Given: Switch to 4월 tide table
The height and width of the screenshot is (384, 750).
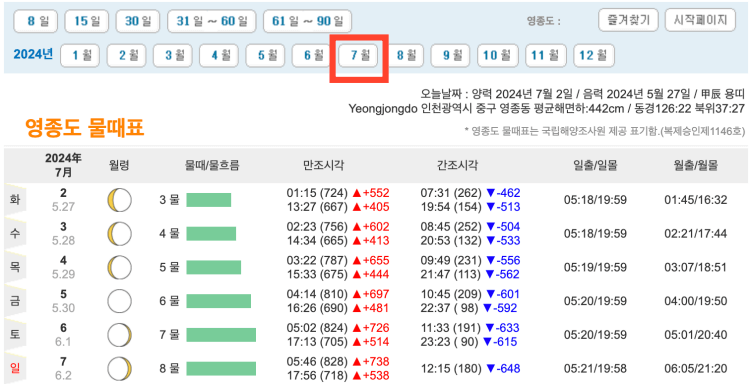Looking at the screenshot, I should tap(219, 55).
